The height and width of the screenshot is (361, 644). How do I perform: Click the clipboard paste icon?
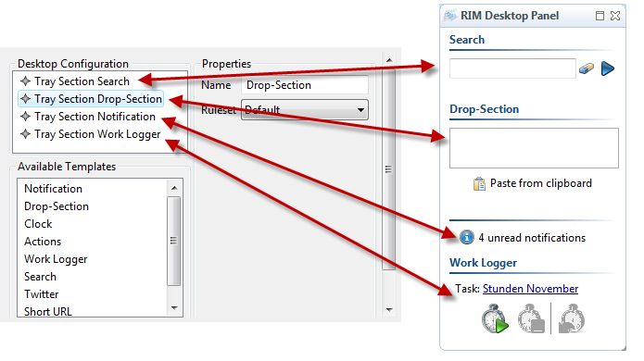[479, 184]
